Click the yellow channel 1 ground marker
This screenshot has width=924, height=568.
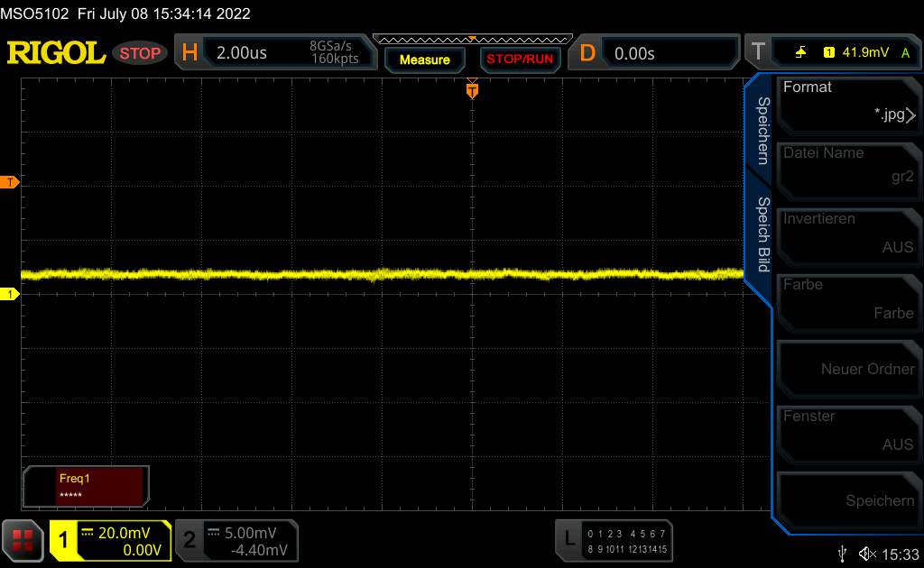[10, 294]
